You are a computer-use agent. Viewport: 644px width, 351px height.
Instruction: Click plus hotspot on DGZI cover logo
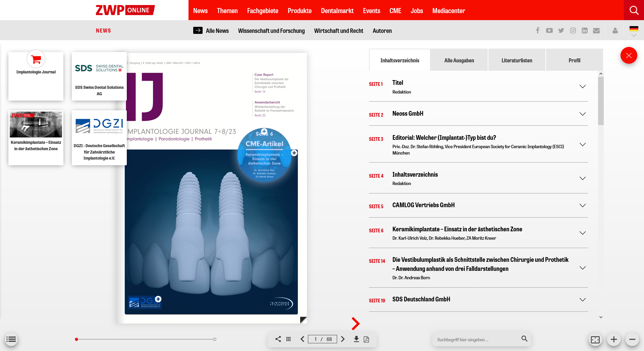[158, 299]
